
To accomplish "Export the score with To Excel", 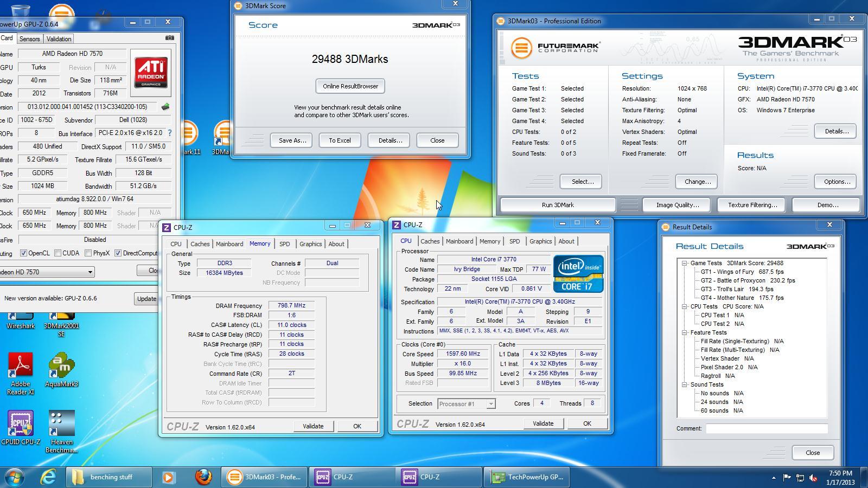I will (x=340, y=140).
